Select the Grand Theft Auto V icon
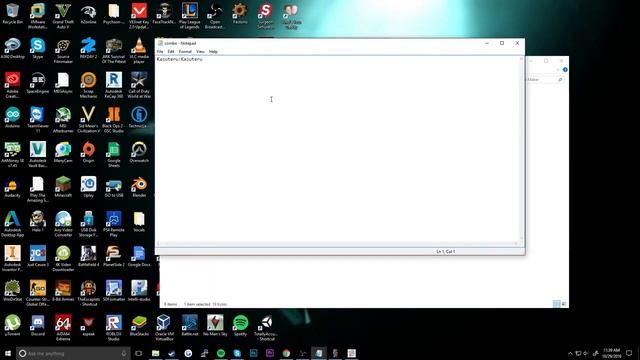Viewport: 640px width, 360px height. pyautogui.click(x=63, y=16)
